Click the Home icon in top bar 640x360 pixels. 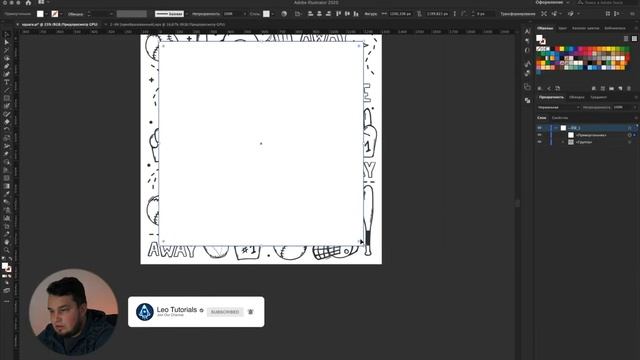coord(28,2)
